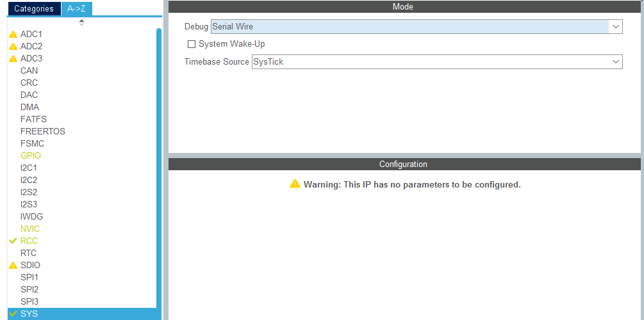Select FSMC peripheral

(x=33, y=143)
